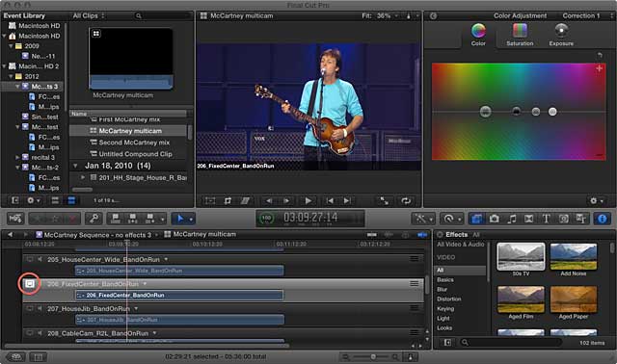Enter full-screen playback in the viewer
Screen dimensions: 617x364
(x=384, y=201)
